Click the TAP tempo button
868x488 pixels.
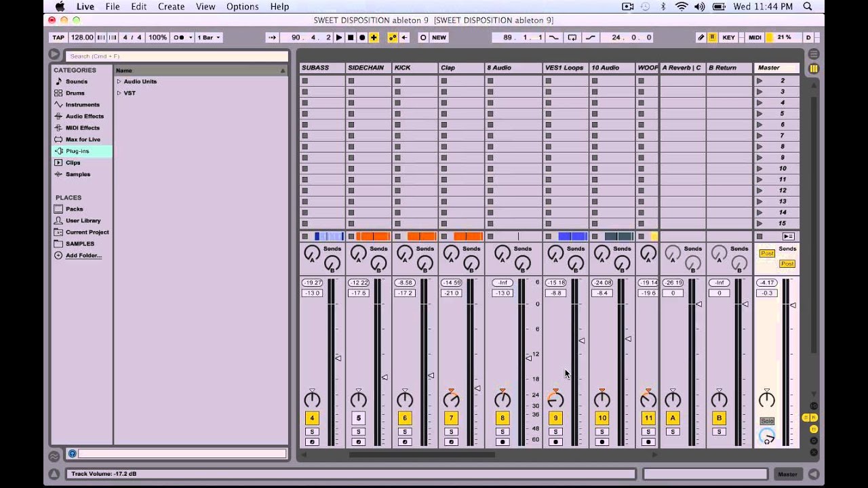pyautogui.click(x=58, y=37)
